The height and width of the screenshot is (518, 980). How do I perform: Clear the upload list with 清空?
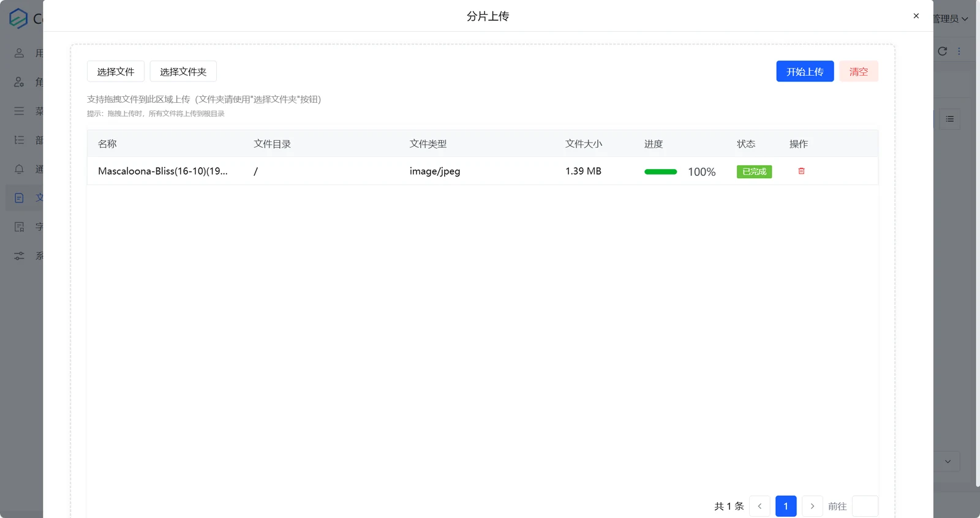pyautogui.click(x=859, y=72)
